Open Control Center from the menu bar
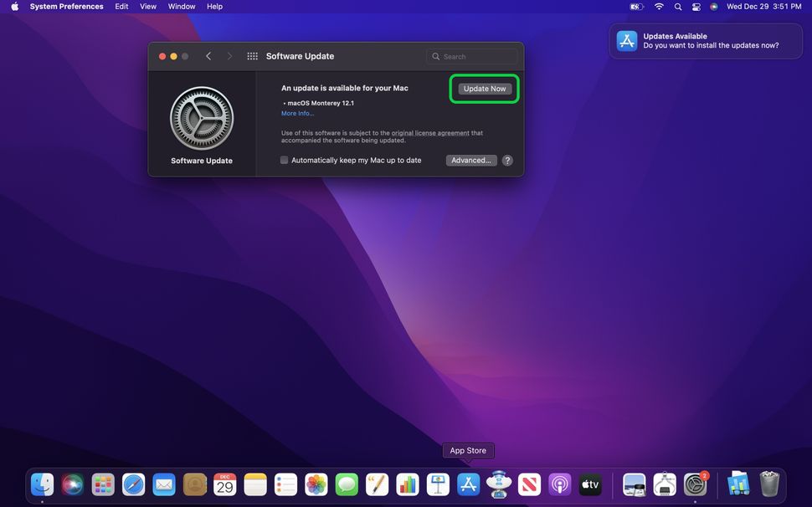This screenshot has width=812, height=507. pos(696,6)
